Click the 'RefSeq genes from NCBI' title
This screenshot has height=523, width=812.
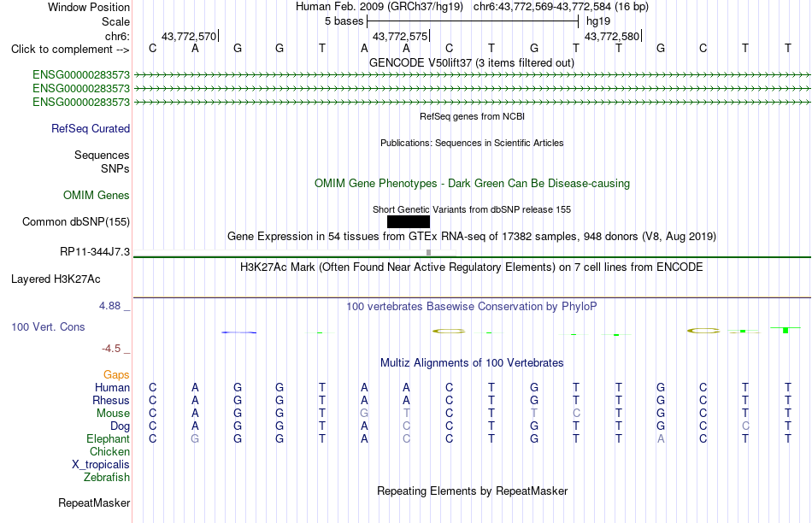[x=472, y=116]
